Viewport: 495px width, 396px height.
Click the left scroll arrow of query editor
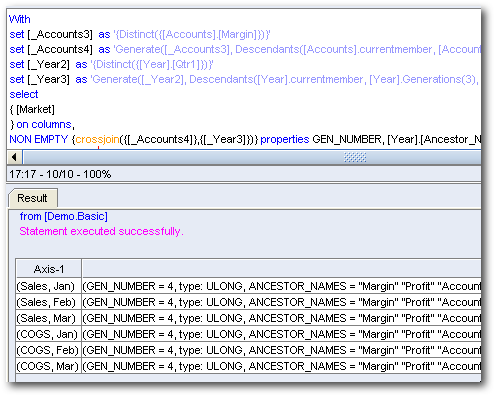click(14, 157)
